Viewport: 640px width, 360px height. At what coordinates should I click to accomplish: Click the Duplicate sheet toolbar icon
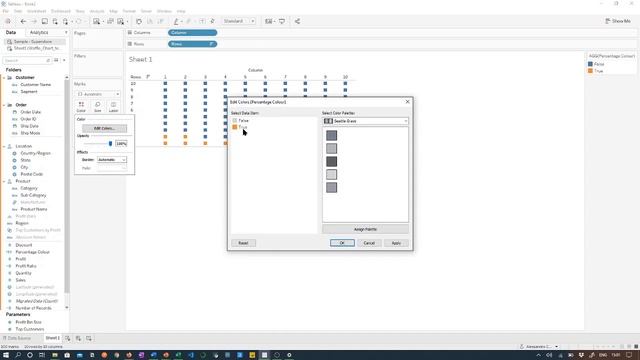tap(110, 21)
